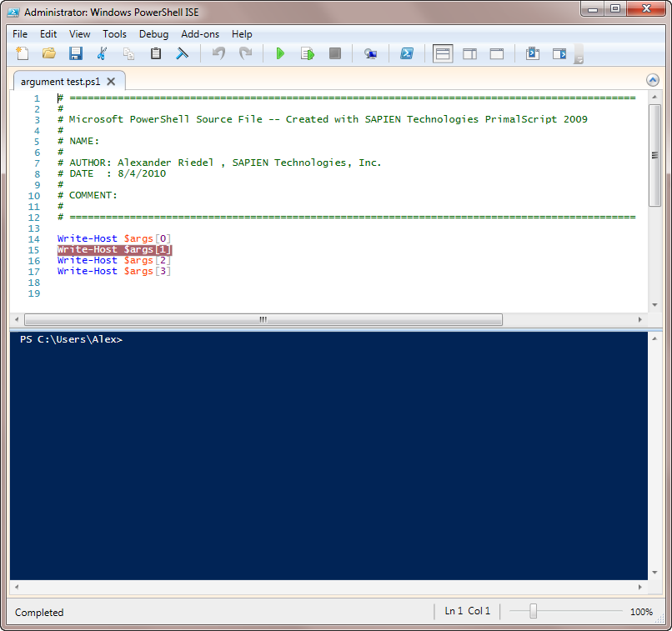Viewport: 672px width, 631px height.
Task: Click the PowerShell ISE title bar app icon
Action: tap(13, 12)
